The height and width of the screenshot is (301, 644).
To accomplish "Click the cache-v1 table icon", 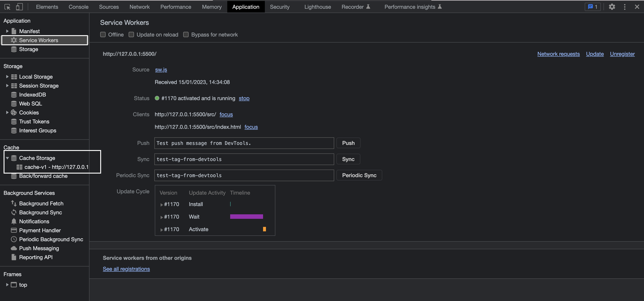I will tap(19, 167).
